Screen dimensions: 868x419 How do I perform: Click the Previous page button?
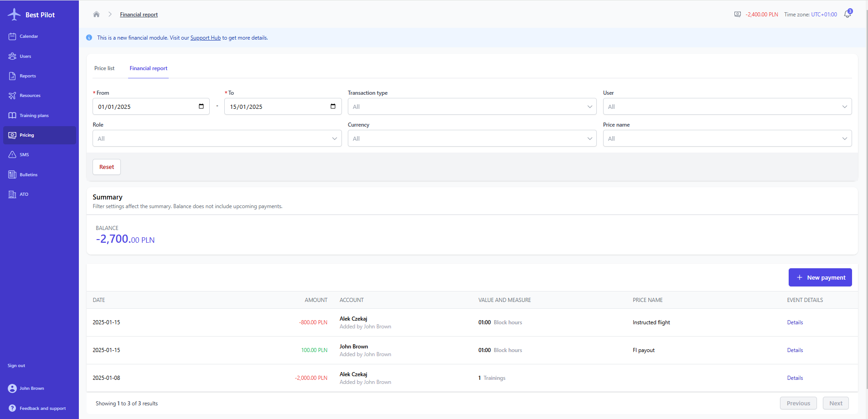tap(798, 403)
